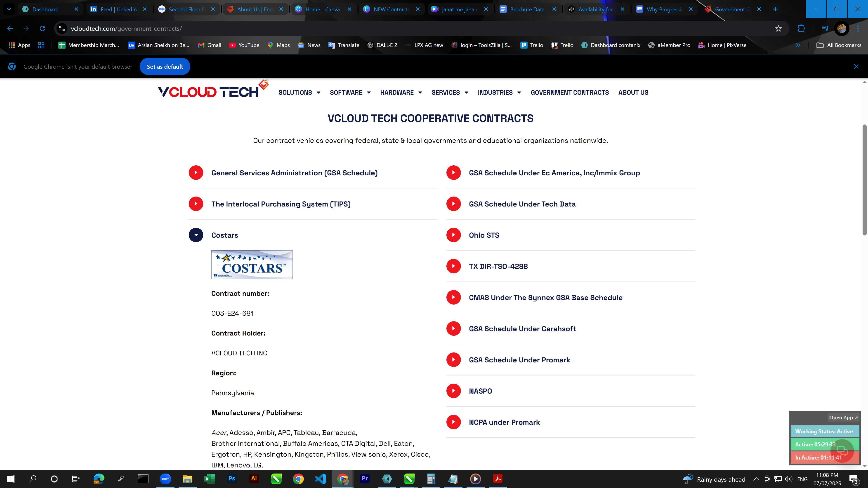Open the Solutions dropdown menu
Screen dimensions: 868x488
299,93
